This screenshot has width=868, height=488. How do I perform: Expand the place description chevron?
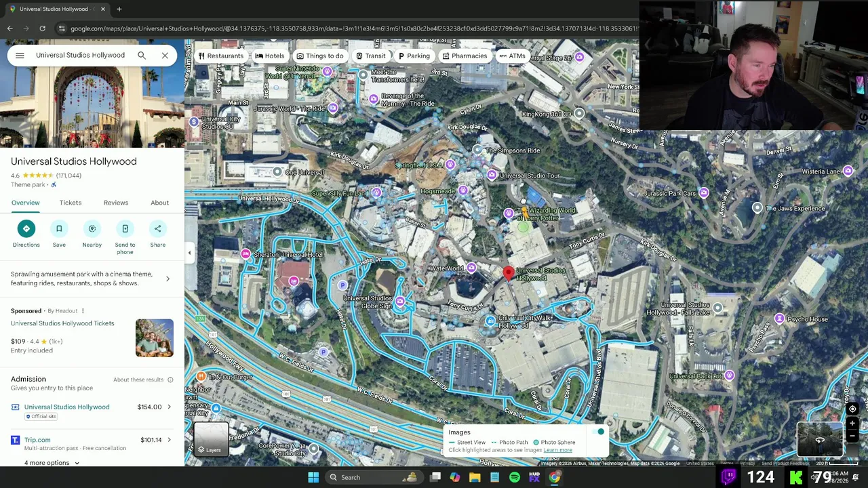click(167, 279)
